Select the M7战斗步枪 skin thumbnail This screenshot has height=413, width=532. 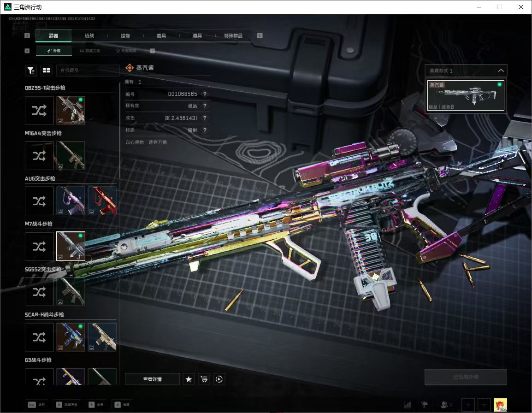coord(71,247)
